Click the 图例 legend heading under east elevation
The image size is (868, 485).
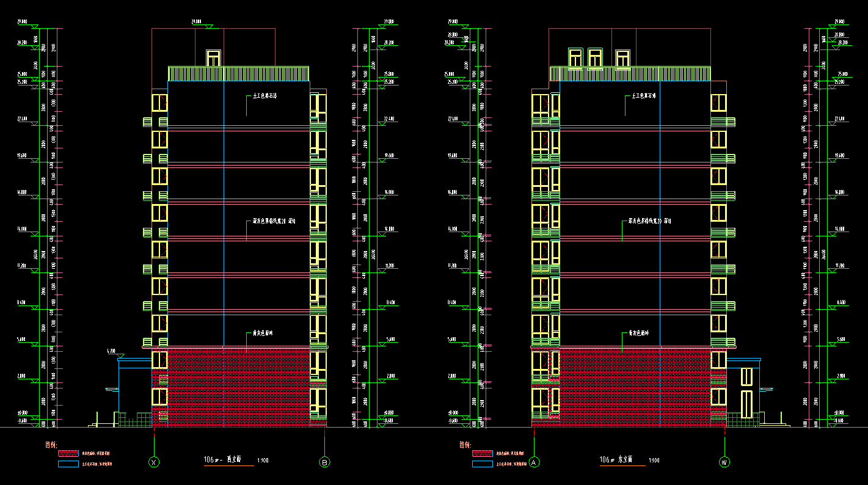[x=465, y=445]
